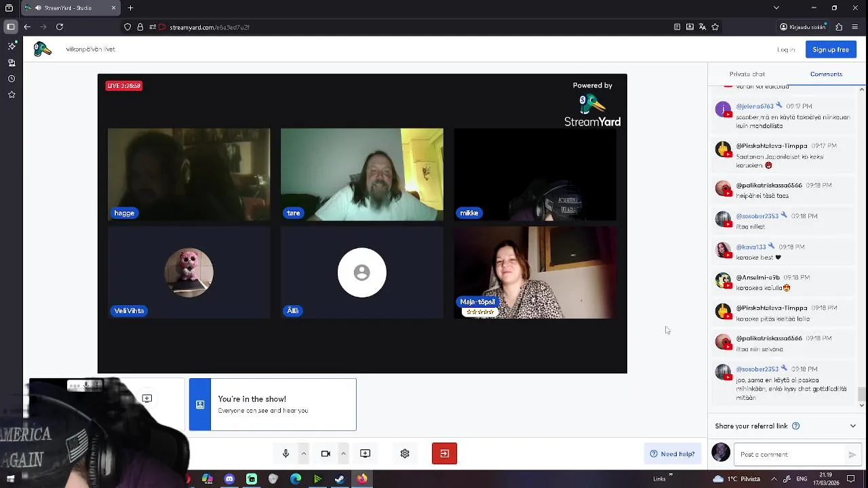Click comment text 'heipähei tässä taas'
Viewport: 868px width, 488px height.
(762, 196)
